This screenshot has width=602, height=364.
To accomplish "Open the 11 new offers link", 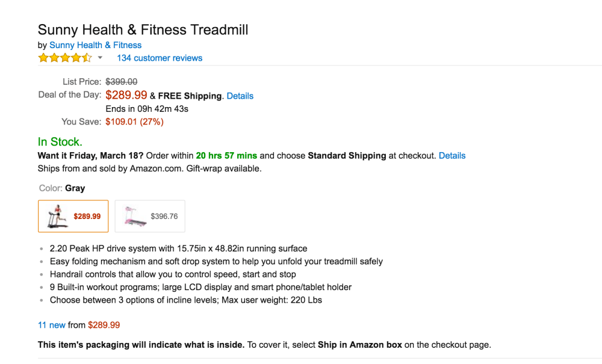I will coord(52,325).
